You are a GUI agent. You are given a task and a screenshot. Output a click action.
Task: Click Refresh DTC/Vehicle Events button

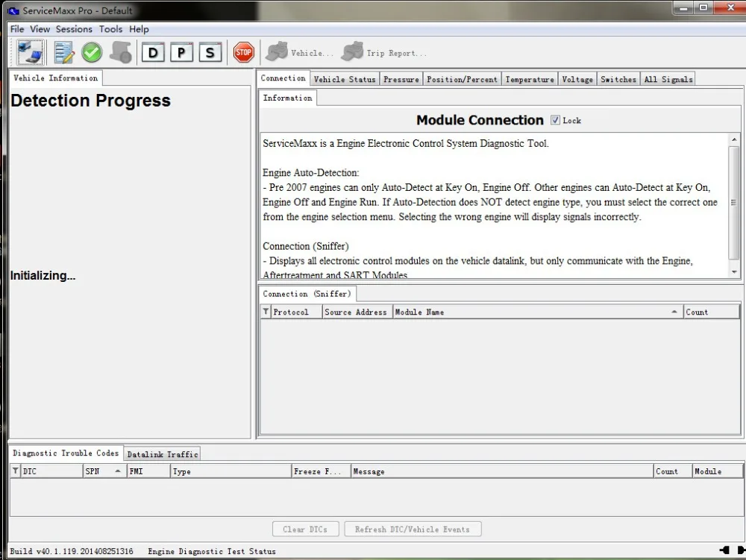413,529
